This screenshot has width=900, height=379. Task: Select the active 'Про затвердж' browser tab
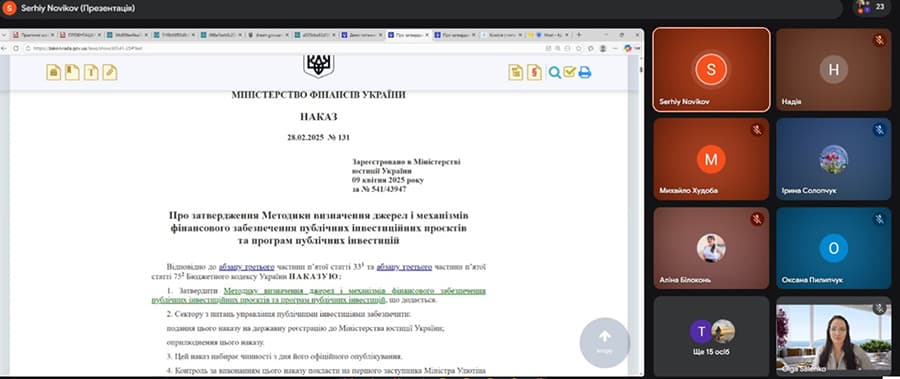408,35
